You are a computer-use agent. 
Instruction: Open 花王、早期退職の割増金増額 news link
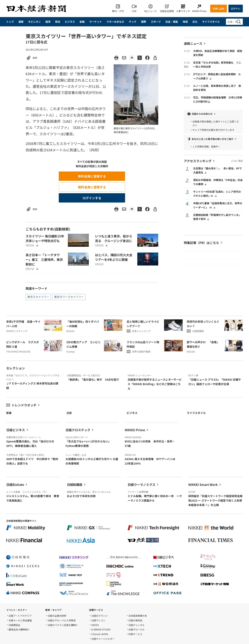point(217,99)
